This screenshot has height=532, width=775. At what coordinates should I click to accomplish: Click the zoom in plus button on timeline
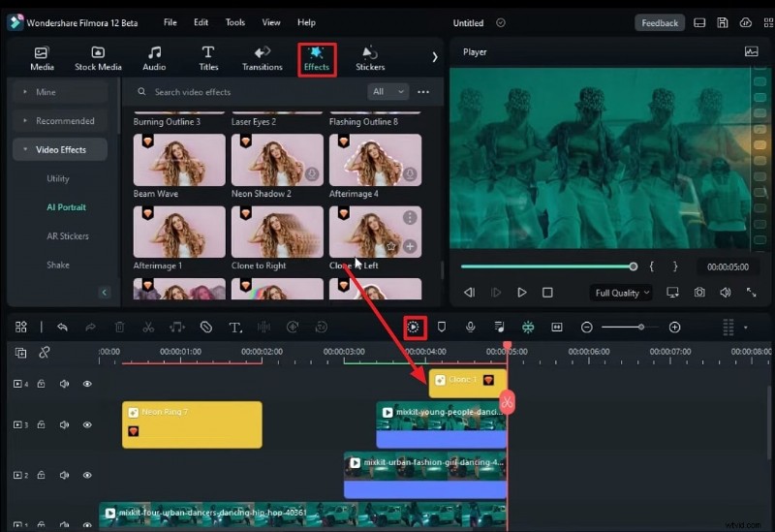(x=674, y=328)
